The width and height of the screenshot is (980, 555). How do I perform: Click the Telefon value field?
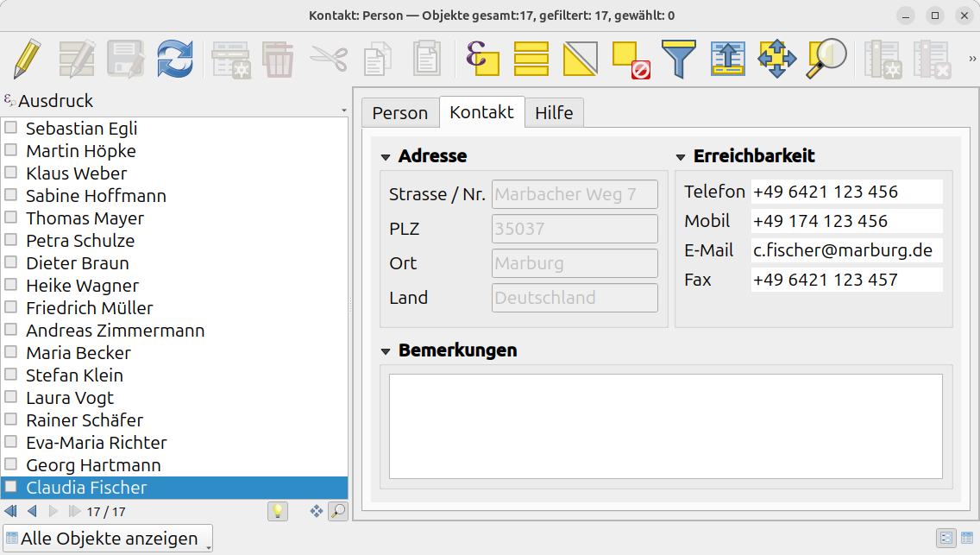coord(847,192)
